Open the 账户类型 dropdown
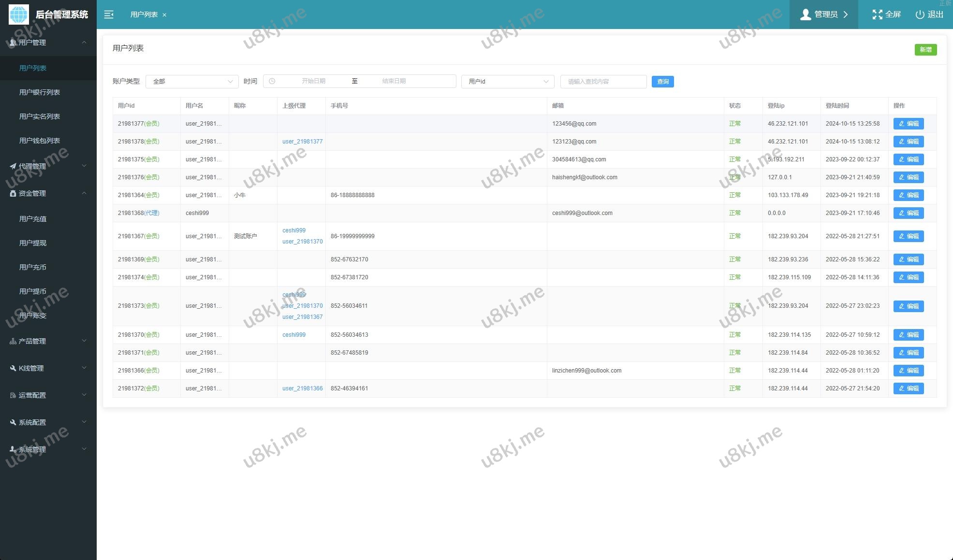Image resolution: width=953 pixels, height=560 pixels. coord(192,82)
